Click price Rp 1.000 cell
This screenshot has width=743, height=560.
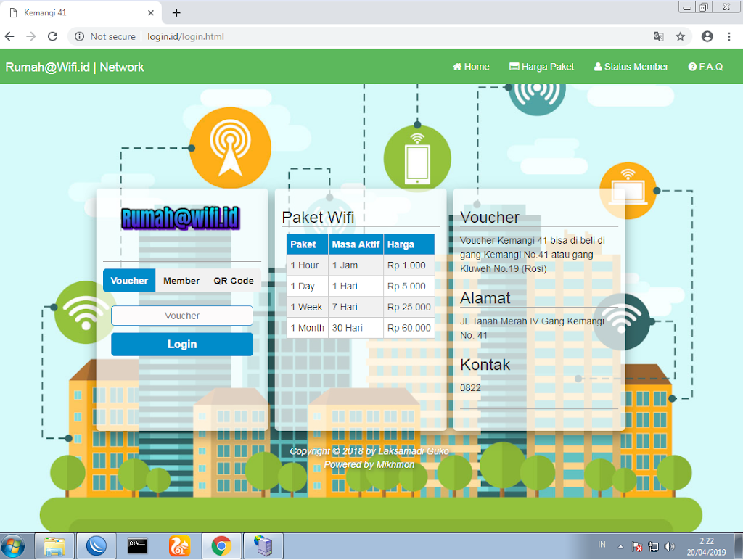409,265
